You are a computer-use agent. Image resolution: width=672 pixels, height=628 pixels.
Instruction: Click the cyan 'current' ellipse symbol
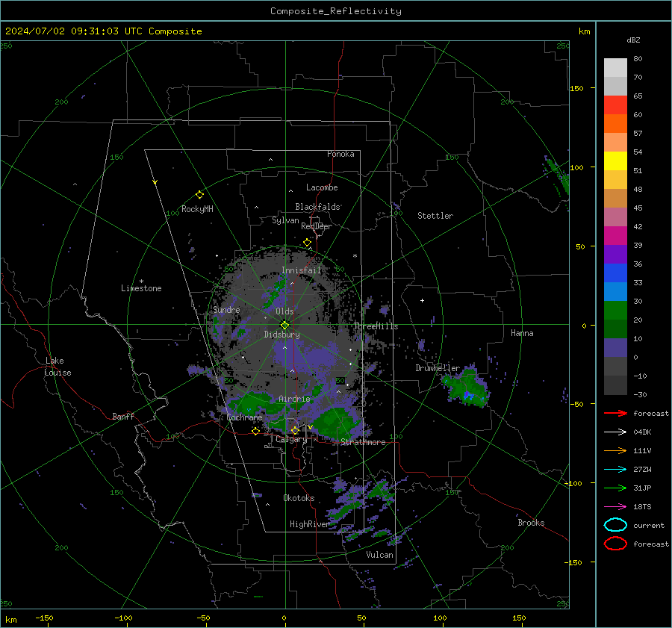(x=615, y=525)
